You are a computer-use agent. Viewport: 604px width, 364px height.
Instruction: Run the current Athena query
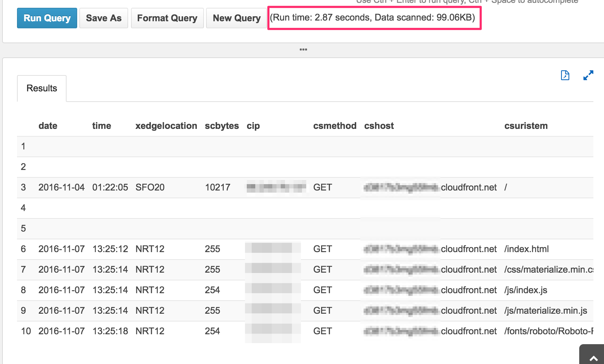(47, 18)
